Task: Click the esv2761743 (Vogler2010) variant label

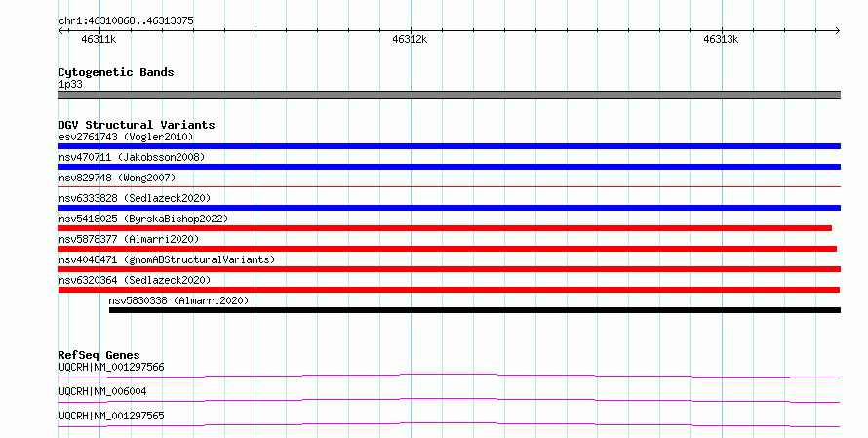Action: 126,137
